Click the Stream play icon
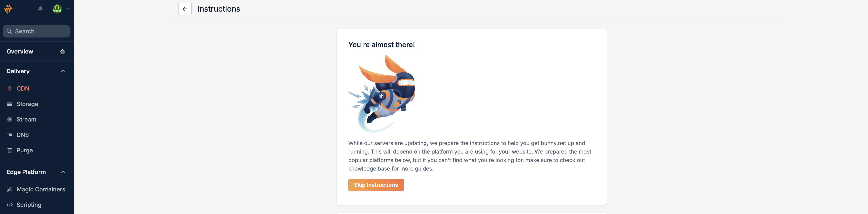 pos(10,120)
